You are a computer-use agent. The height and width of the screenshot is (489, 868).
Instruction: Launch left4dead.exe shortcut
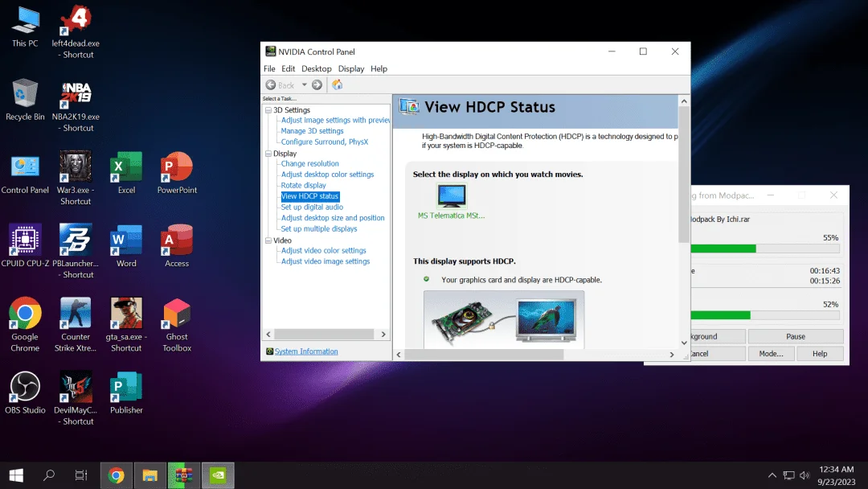[x=76, y=32]
